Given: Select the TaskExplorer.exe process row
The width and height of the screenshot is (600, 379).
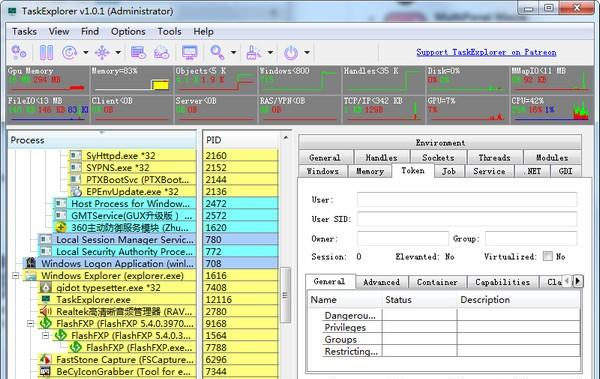Looking at the screenshot, I should (x=116, y=299).
